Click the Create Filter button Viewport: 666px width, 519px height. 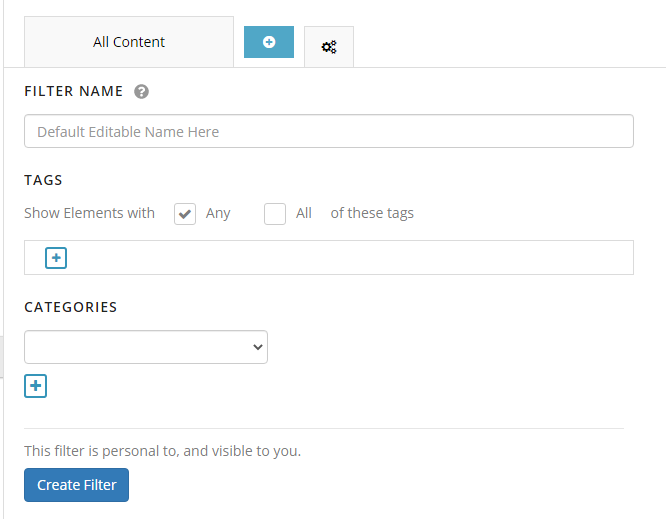pyautogui.click(x=76, y=485)
